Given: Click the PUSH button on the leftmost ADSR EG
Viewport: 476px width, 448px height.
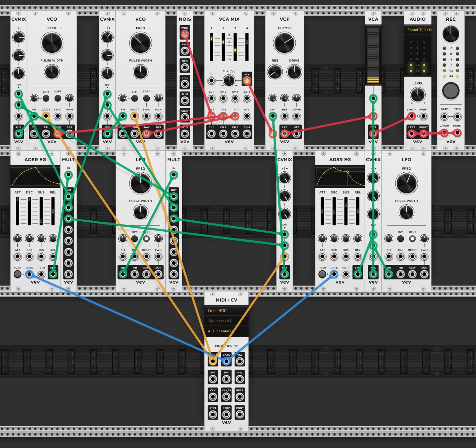Looking at the screenshot, I should 17,274.
